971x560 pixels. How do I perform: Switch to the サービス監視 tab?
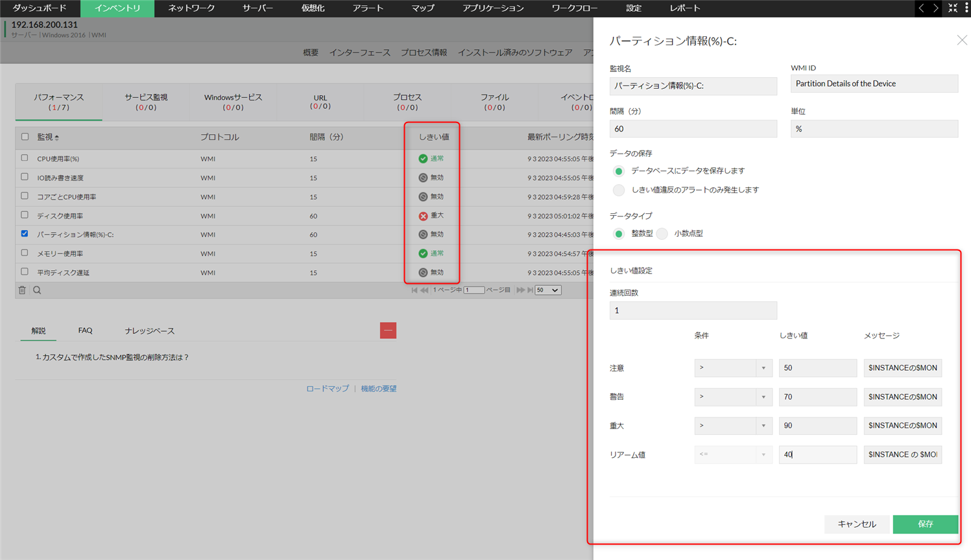click(x=146, y=102)
